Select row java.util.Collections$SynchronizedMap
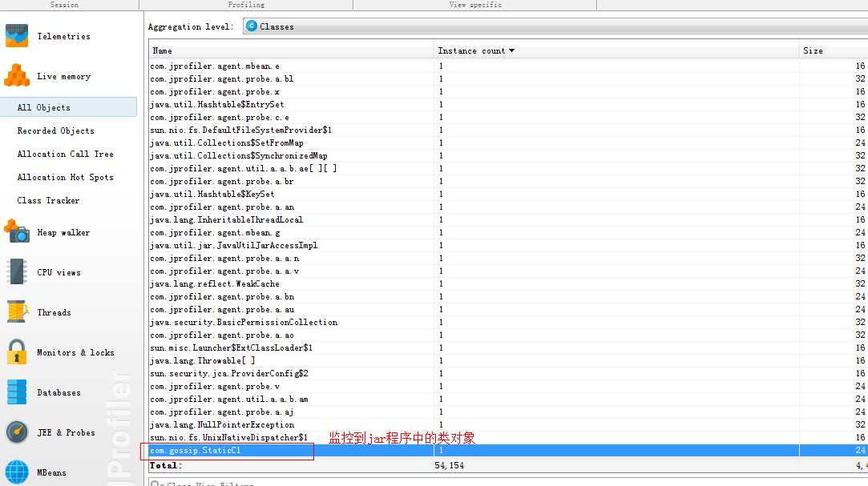 508,155
